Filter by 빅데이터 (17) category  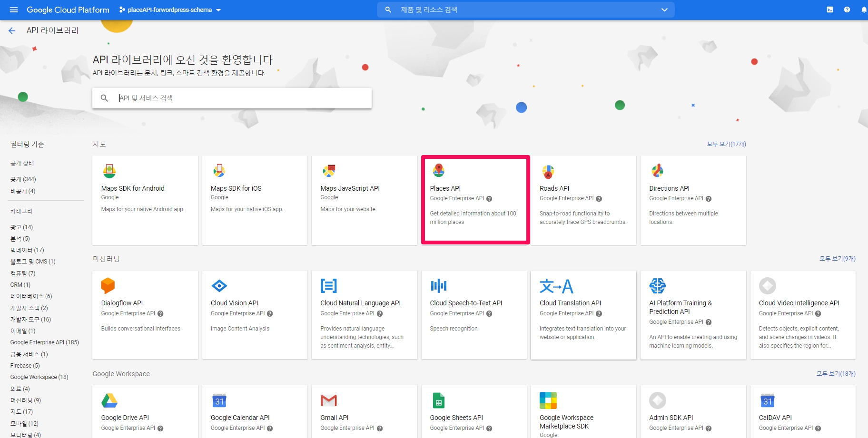point(27,250)
